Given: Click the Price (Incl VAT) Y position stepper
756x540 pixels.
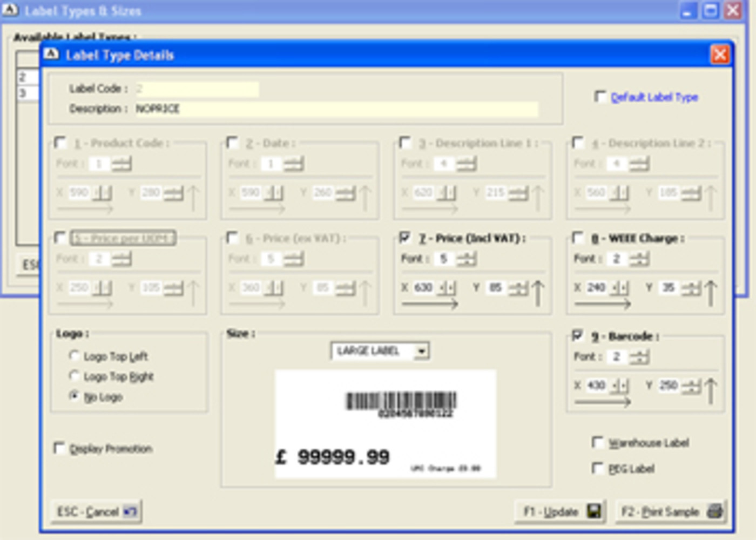Looking at the screenshot, I should tap(518, 288).
